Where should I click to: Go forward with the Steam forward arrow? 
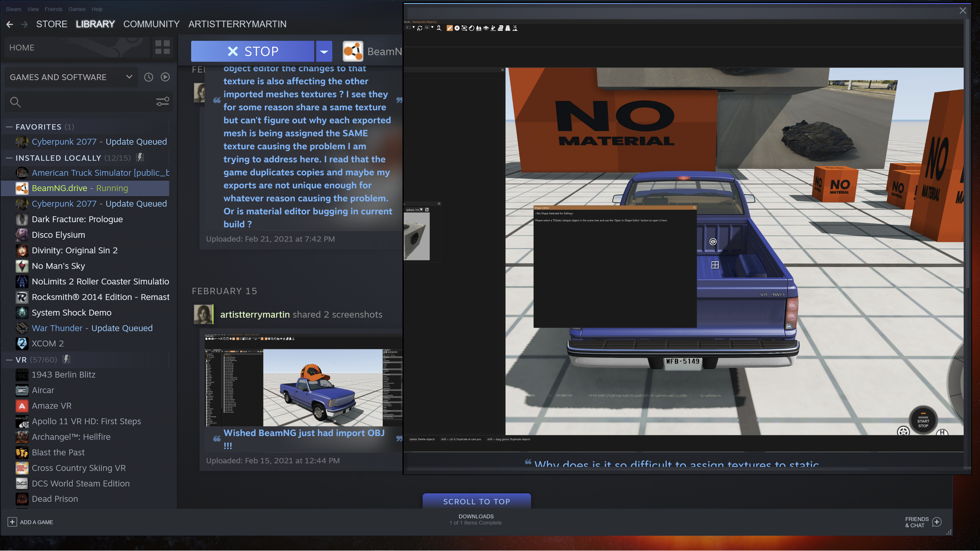click(24, 24)
